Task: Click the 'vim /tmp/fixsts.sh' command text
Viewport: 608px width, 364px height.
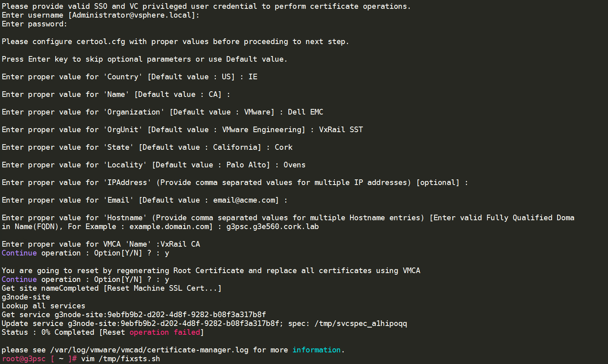Action: click(121, 359)
